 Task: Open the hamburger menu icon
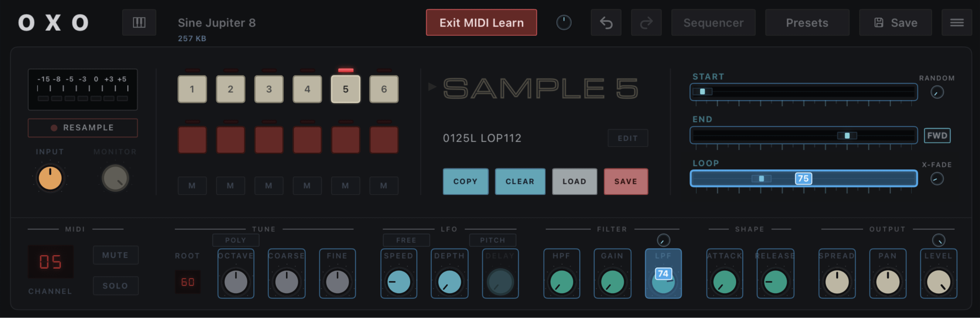(956, 23)
